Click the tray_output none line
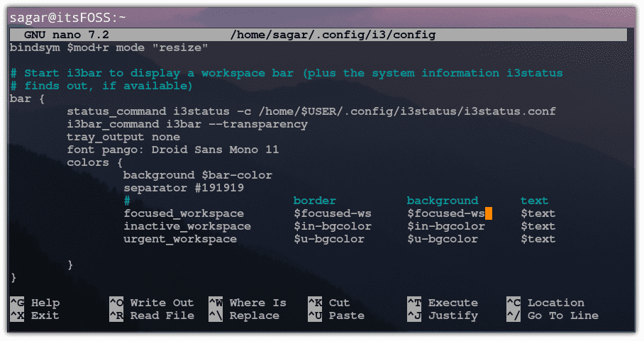The width and height of the screenshot is (644, 341). tap(123, 137)
